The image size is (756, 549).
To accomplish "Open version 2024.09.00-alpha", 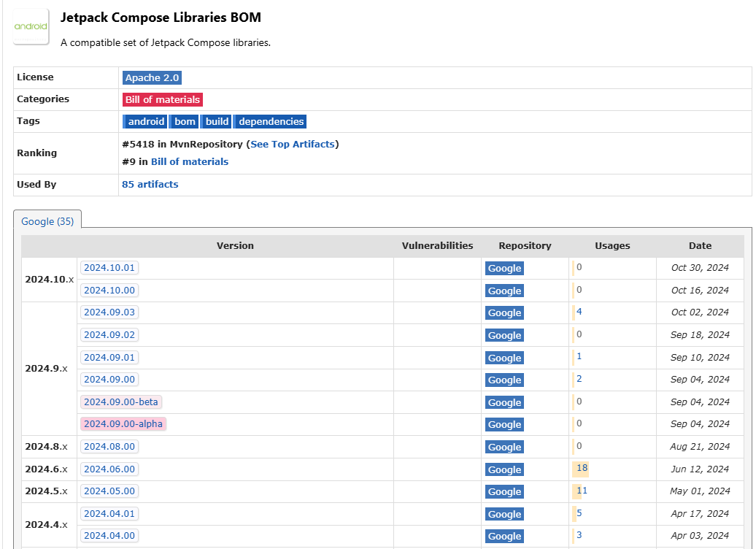I will click(x=123, y=423).
